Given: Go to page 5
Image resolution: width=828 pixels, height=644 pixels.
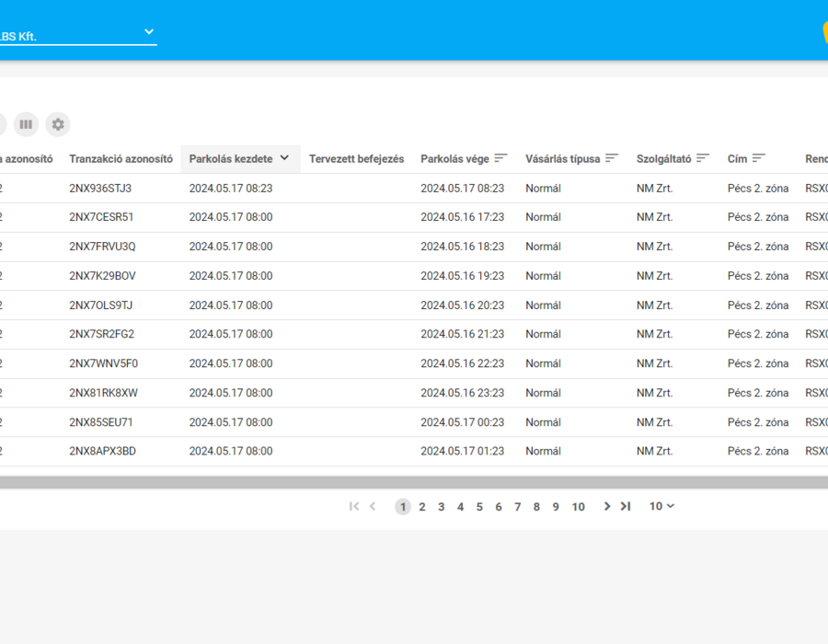Looking at the screenshot, I should point(479,507).
